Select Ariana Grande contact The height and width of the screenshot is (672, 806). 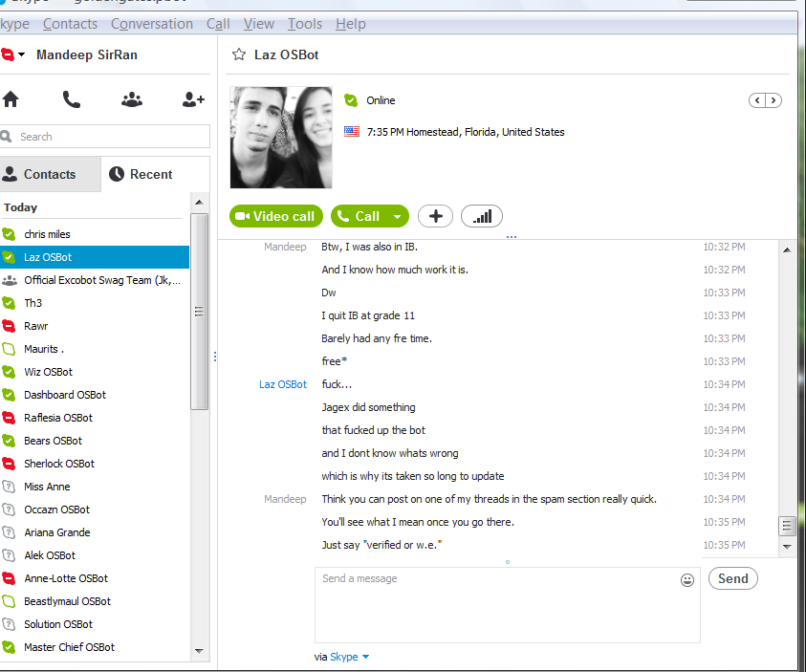click(x=95, y=532)
